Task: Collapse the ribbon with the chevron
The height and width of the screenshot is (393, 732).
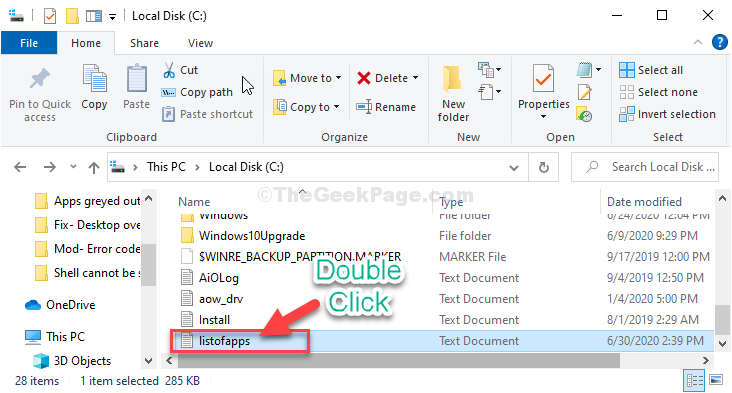Action: [698, 42]
